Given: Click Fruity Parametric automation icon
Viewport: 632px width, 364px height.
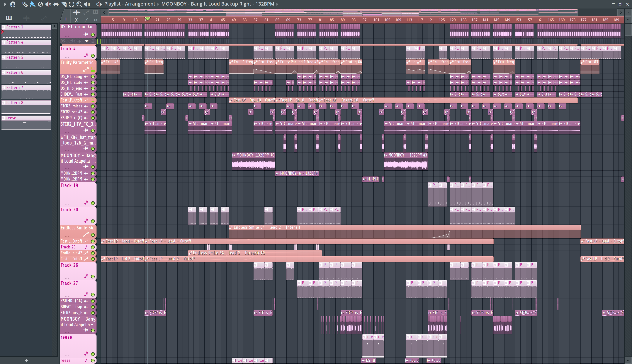Looking at the screenshot, I should tap(86, 70).
